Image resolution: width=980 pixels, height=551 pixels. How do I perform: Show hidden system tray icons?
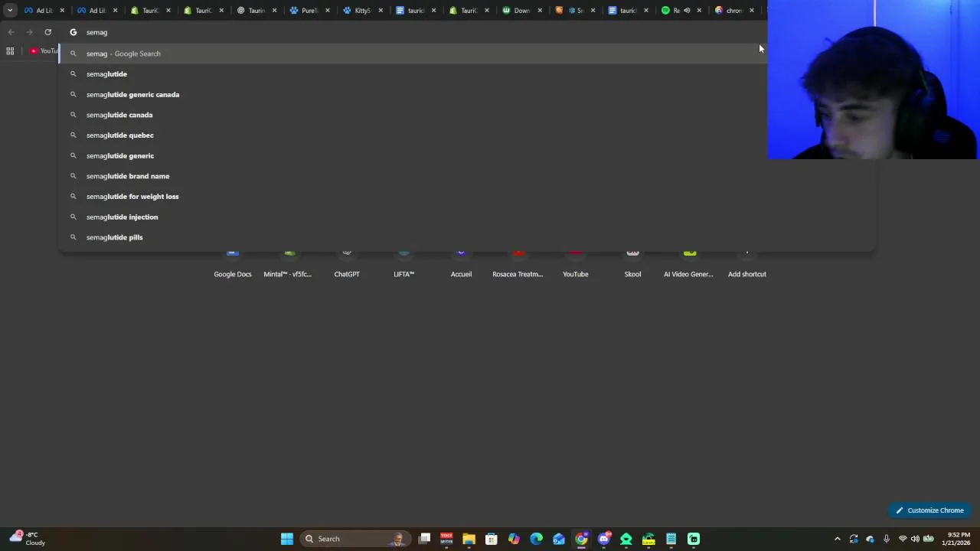tap(837, 539)
